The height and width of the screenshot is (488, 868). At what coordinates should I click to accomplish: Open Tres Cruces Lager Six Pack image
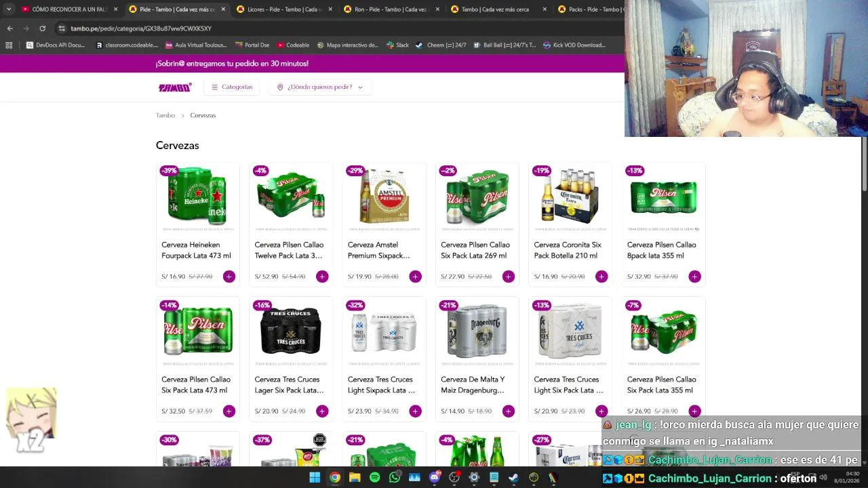pos(290,331)
